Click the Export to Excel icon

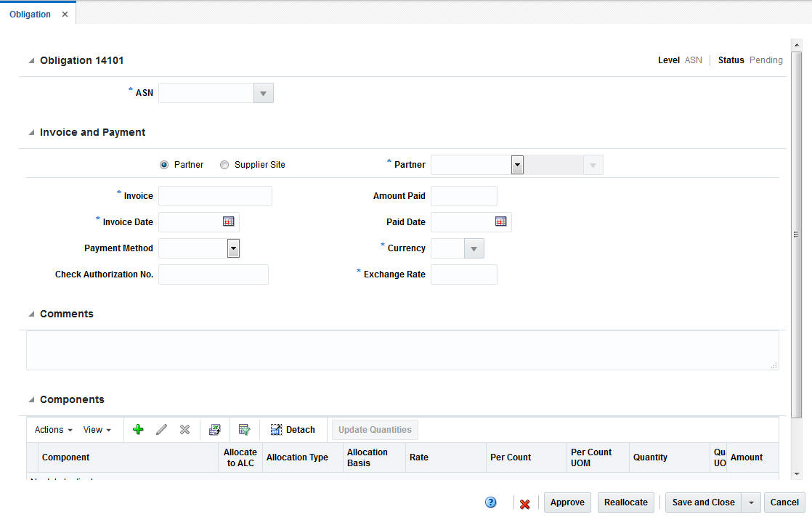pyautogui.click(x=215, y=430)
